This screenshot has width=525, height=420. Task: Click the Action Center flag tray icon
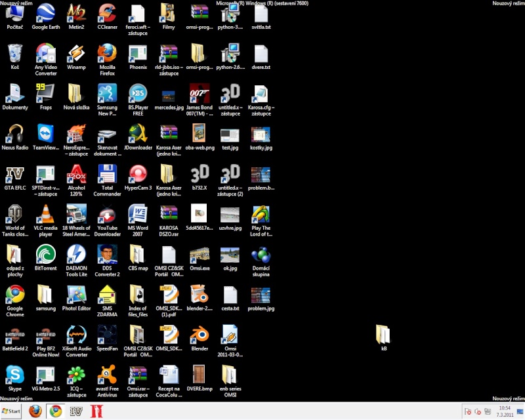pyautogui.click(x=468, y=411)
